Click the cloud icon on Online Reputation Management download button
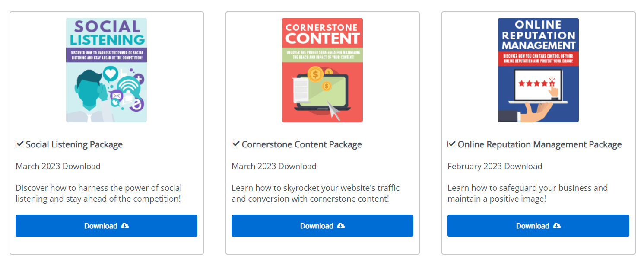Screen dimensions: 644x266 click(557, 226)
